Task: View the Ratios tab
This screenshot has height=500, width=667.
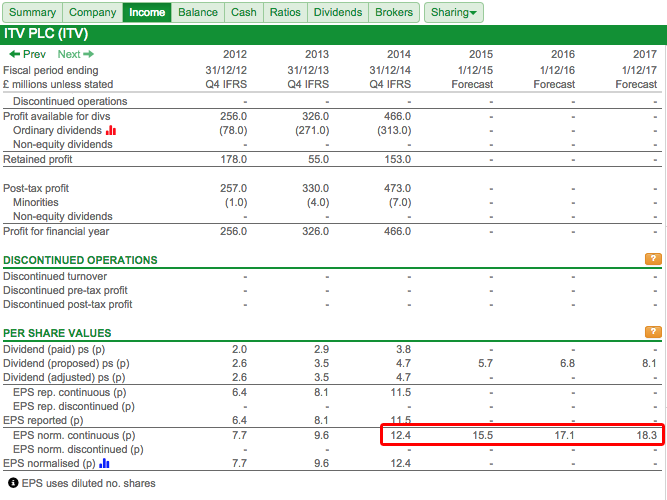Action: click(x=285, y=12)
